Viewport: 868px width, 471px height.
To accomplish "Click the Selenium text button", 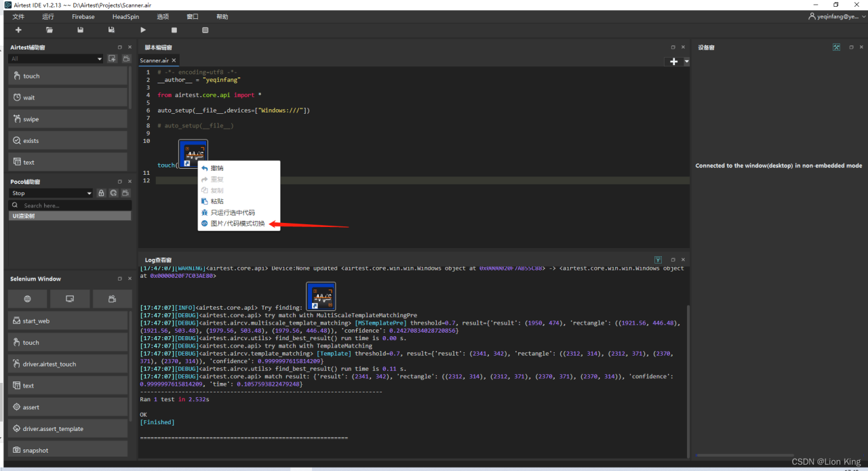I will click(68, 386).
